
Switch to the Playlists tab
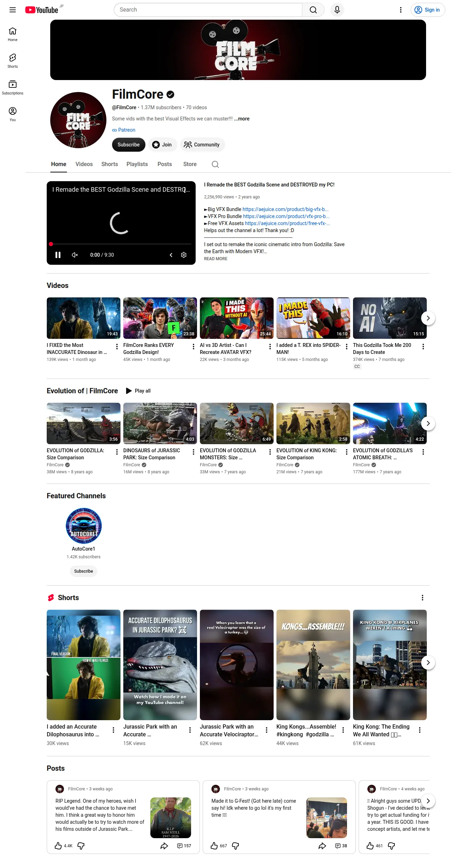click(x=137, y=164)
